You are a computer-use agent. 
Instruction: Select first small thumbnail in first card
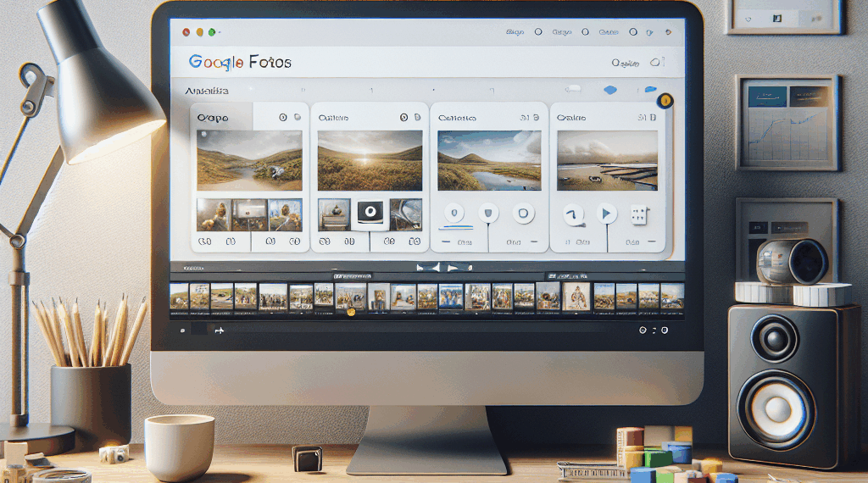coord(214,215)
